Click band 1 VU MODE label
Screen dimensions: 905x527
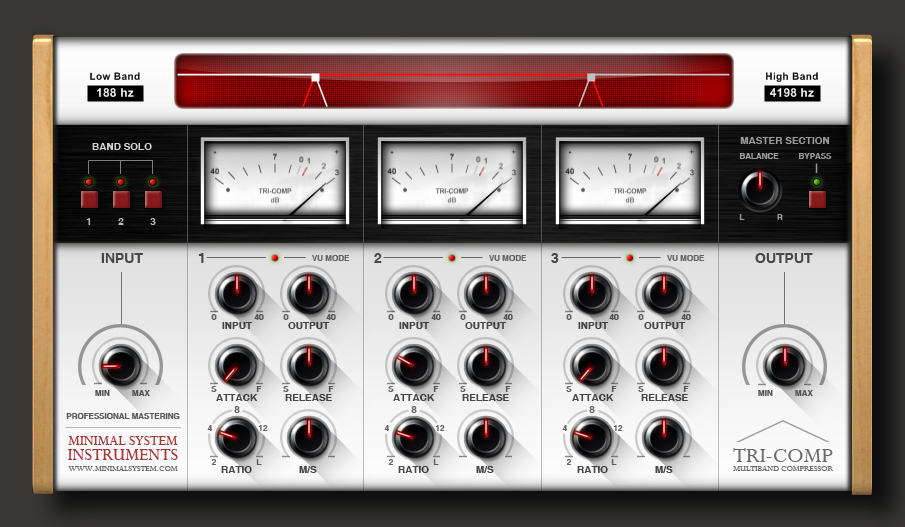[331, 258]
